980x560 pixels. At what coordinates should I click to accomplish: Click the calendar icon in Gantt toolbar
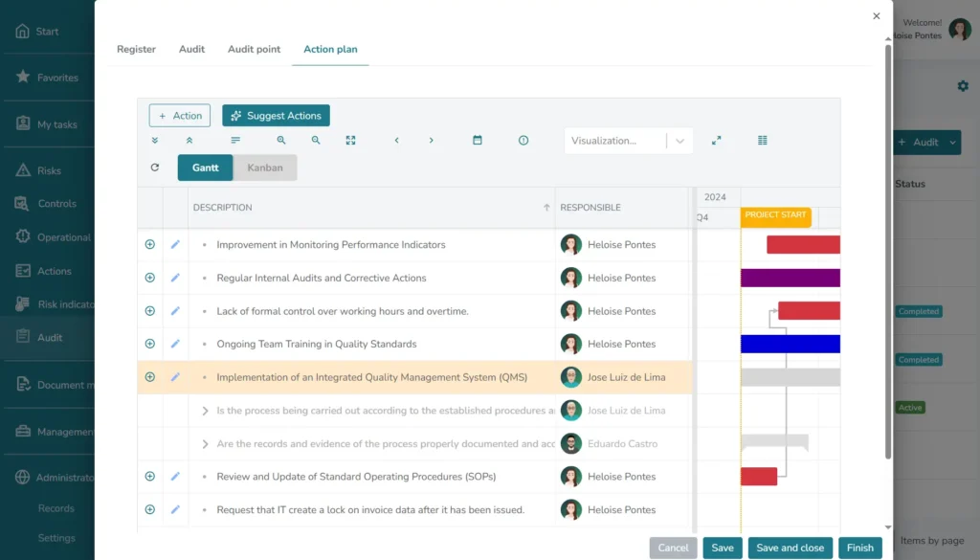tap(478, 141)
